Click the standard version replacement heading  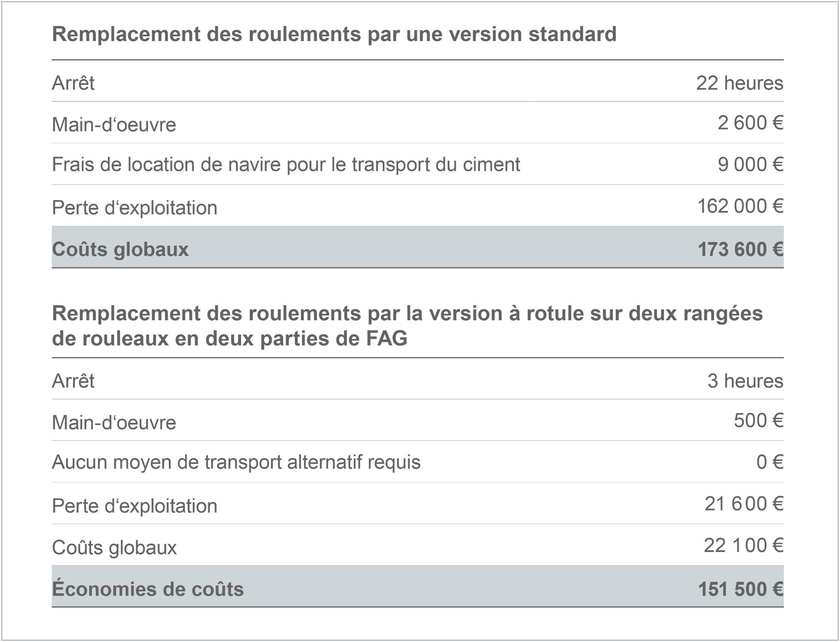tap(334, 34)
